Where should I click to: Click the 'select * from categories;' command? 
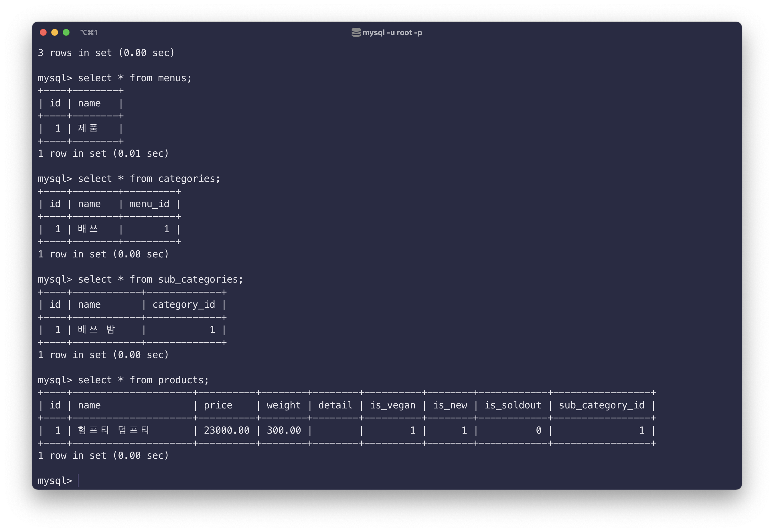pos(149,179)
